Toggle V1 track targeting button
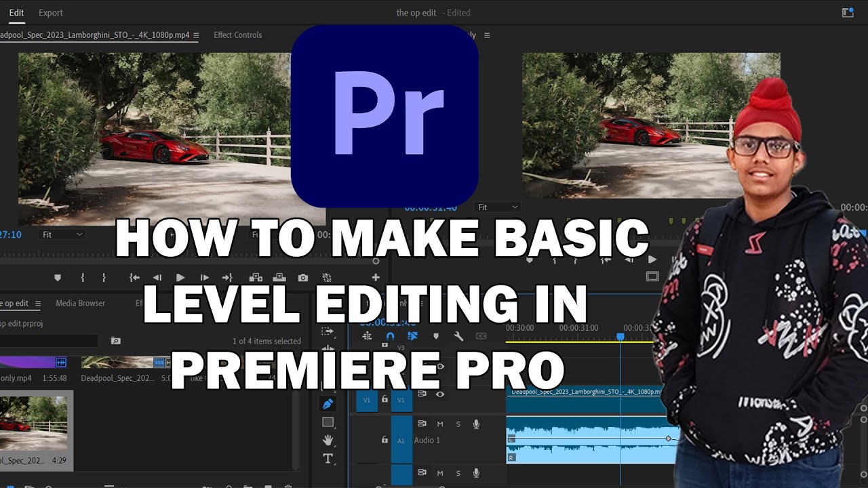Viewport: 868px width, 488px height. [401, 400]
